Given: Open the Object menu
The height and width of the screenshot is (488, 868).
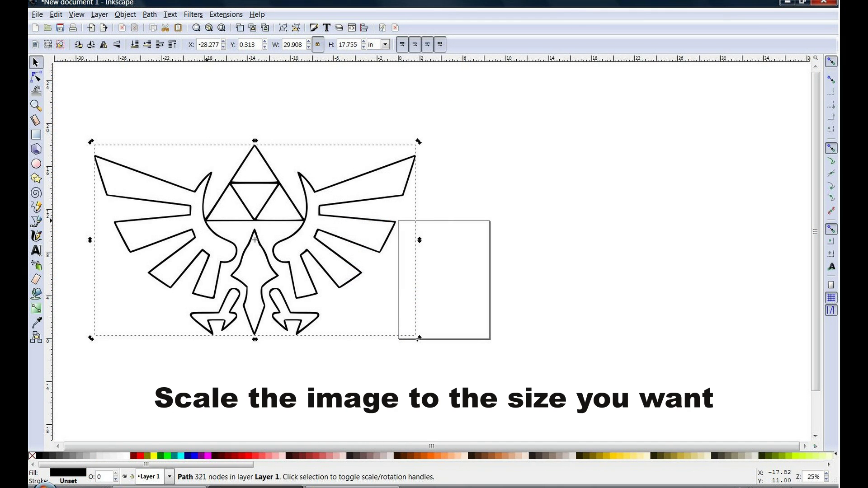Looking at the screenshot, I should (x=125, y=14).
